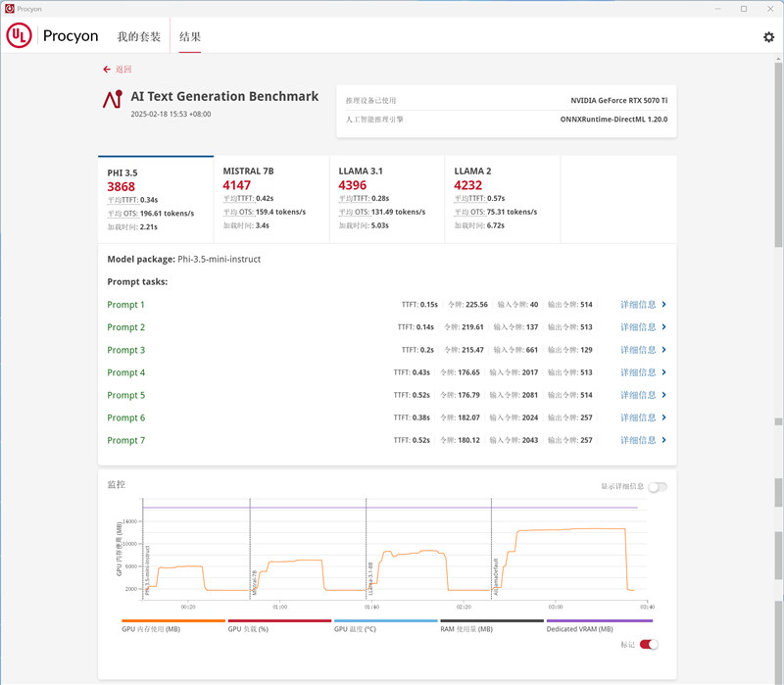Click the purple Dedicated VRAM legend swatch
The height and width of the screenshot is (685, 784).
[x=599, y=620]
